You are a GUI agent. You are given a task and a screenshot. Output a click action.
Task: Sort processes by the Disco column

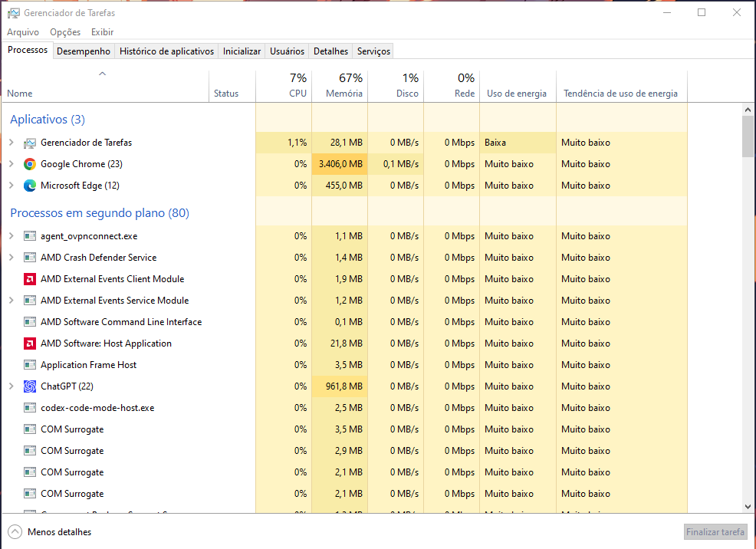(x=396, y=86)
